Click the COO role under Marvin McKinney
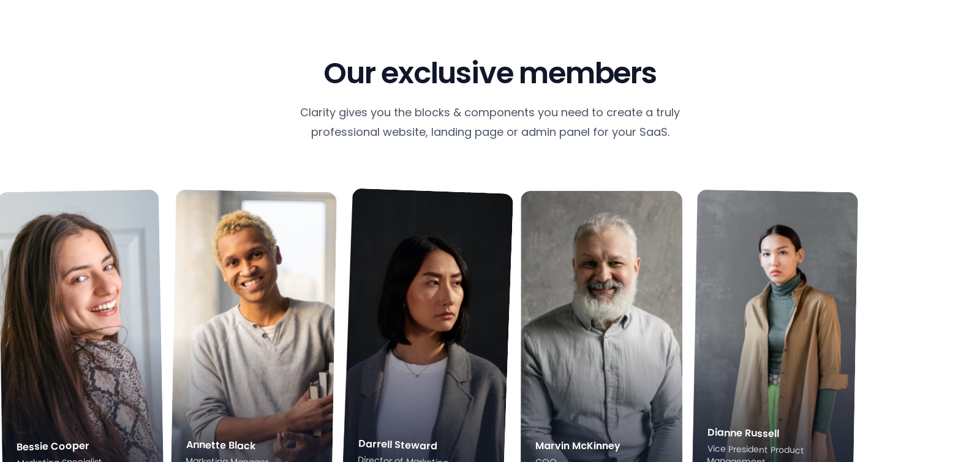 (546, 460)
